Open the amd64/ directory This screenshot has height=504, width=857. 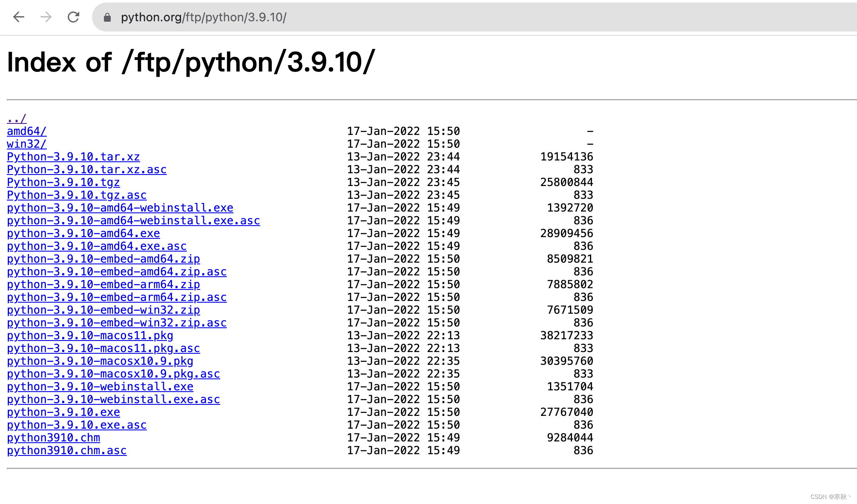point(26,131)
